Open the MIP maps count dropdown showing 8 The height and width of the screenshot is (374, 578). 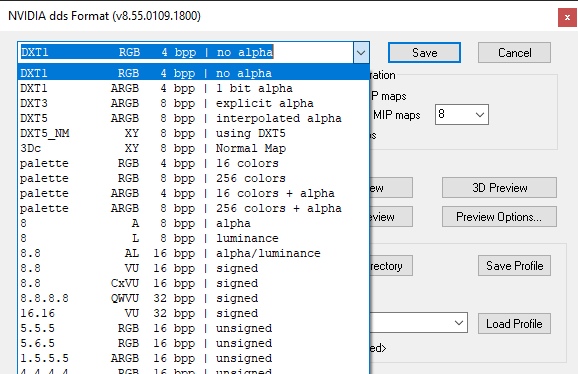(462, 115)
